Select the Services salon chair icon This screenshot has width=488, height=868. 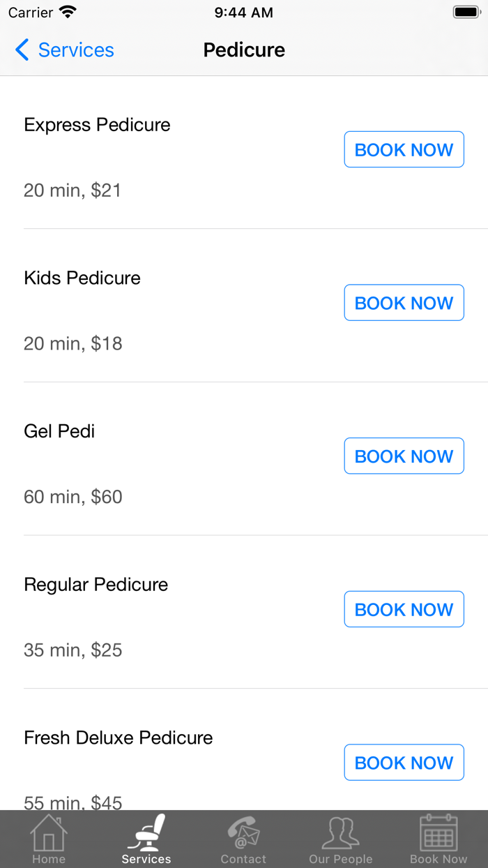146,832
